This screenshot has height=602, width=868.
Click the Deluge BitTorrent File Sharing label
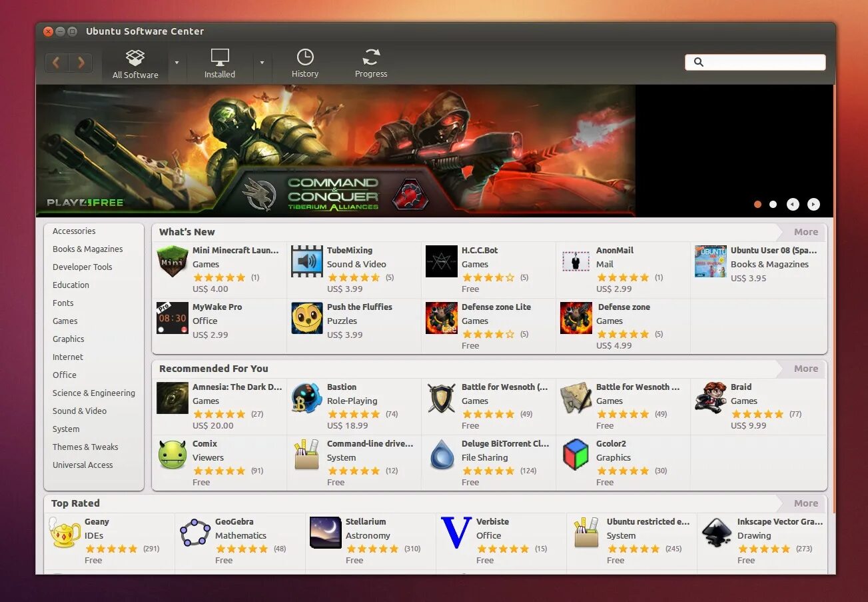(x=485, y=457)
